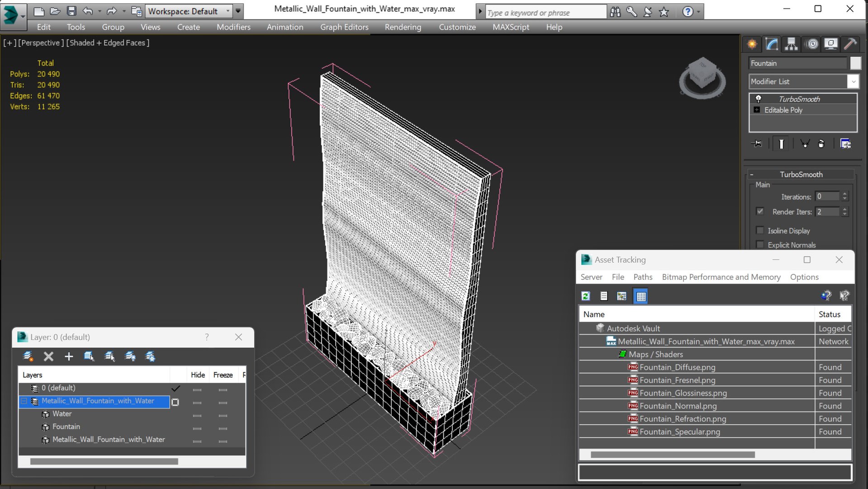Viewport: 868px width, 489px height.
Task: Open the Rendering menu
Action: 403,27
